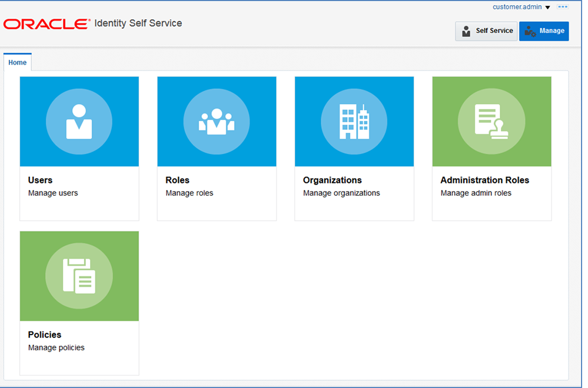Click the Oracle logo

[47, 24]
